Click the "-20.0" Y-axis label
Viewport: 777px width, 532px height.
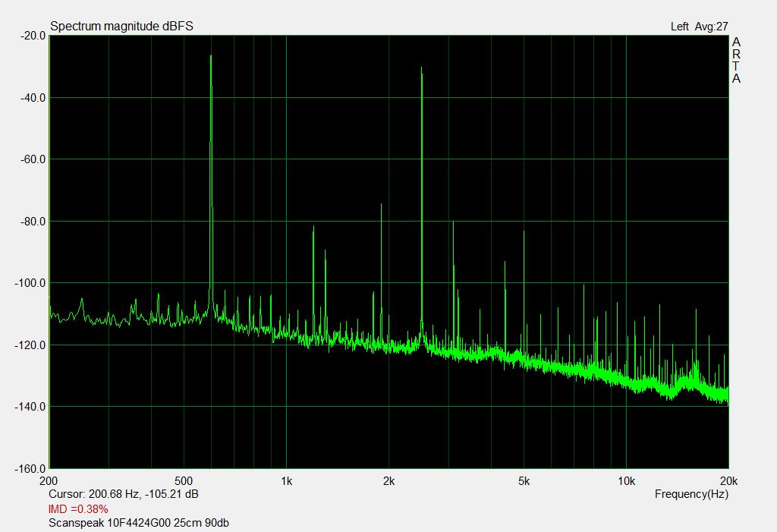pos(32,36)
